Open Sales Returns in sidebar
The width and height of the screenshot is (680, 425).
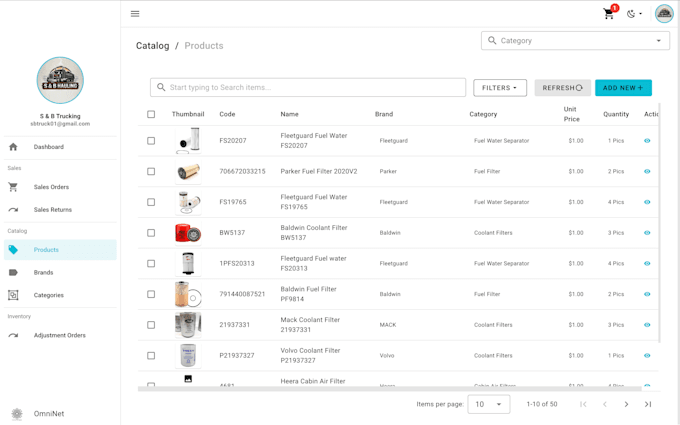click(x=60, y=209)
